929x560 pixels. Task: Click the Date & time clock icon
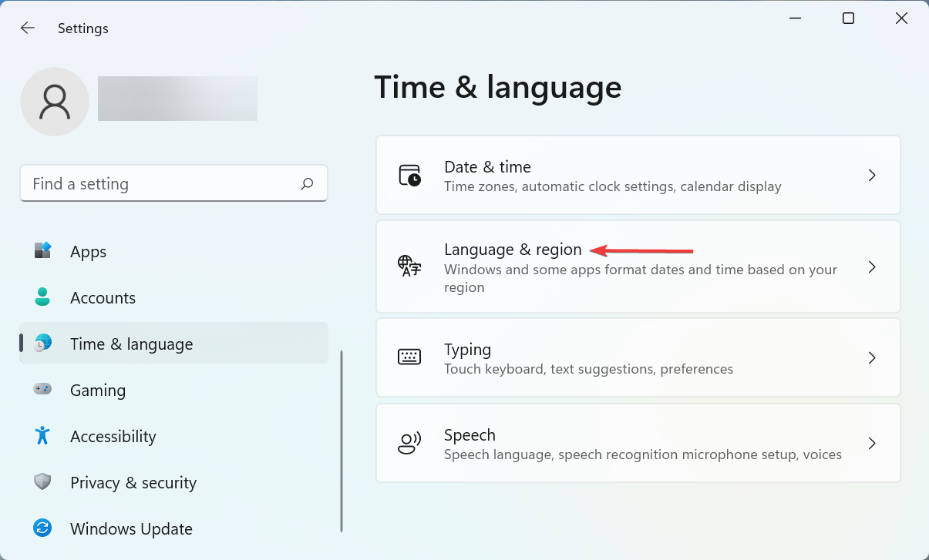pyautogui.click(x=409, y=176)
